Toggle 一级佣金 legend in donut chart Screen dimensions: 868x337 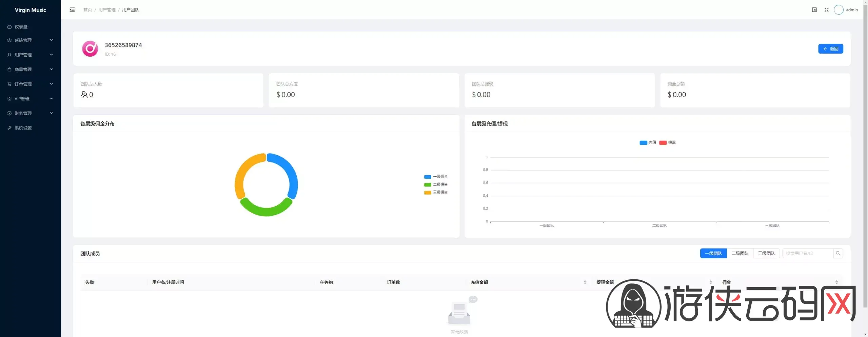[436, 177]
